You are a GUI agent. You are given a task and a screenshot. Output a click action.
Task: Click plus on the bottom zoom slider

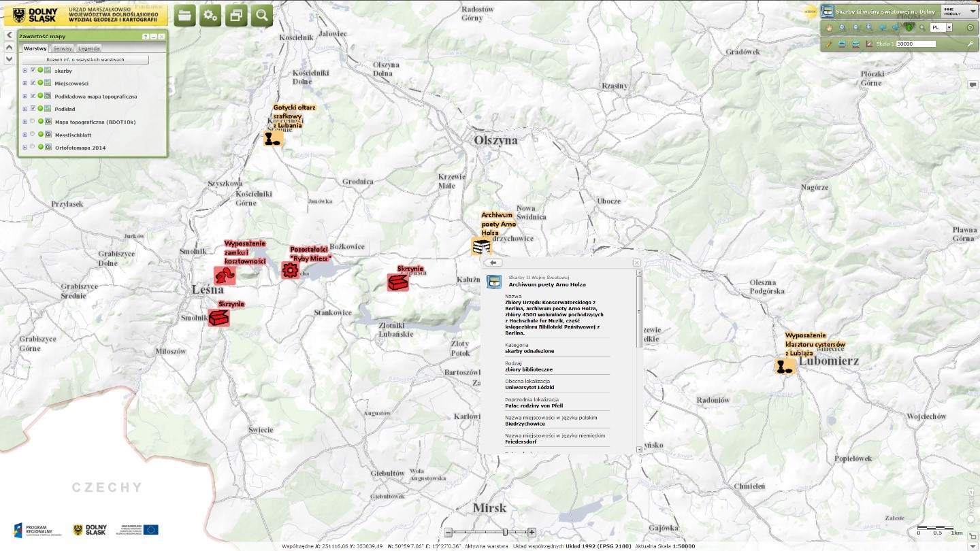point(532,533)
